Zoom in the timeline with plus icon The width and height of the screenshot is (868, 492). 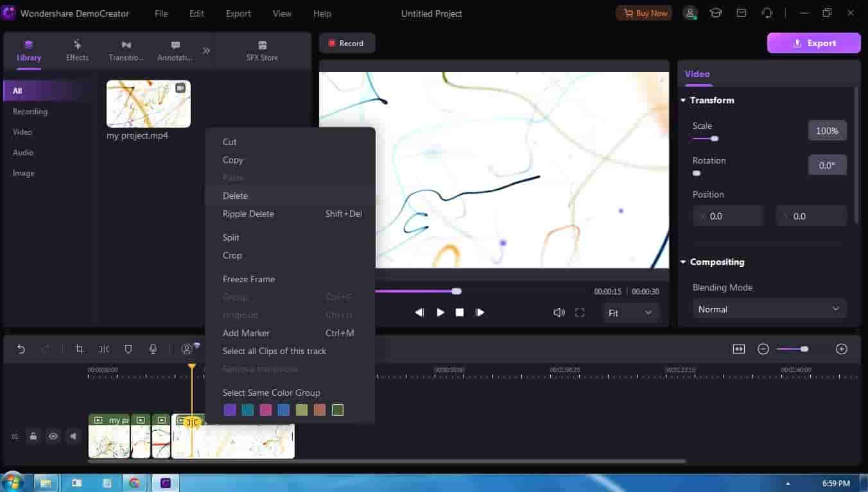coord(842,349)
